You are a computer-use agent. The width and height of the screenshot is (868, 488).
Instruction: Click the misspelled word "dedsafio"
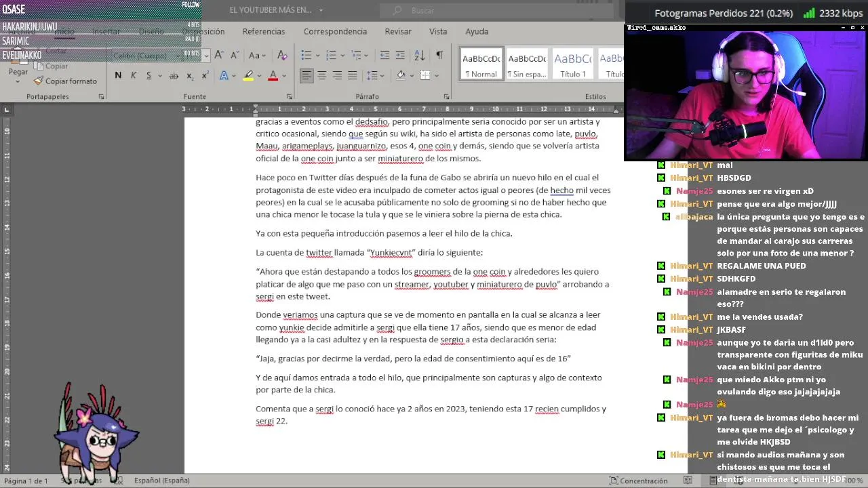click(x=372, y=122)
